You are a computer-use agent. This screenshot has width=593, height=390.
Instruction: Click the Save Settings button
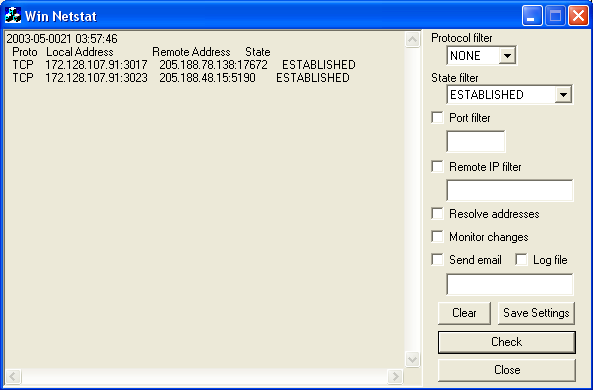pyautogui.click(x=536, y=313)
